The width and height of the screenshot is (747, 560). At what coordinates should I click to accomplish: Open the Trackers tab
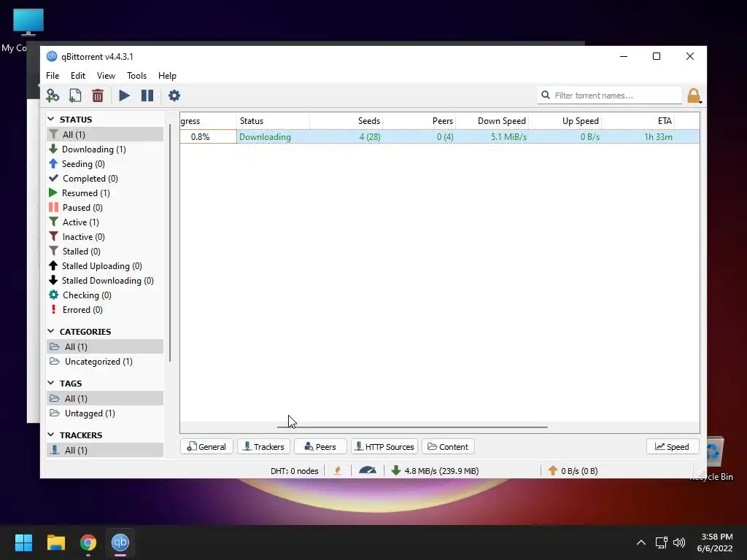pos(263,447)
